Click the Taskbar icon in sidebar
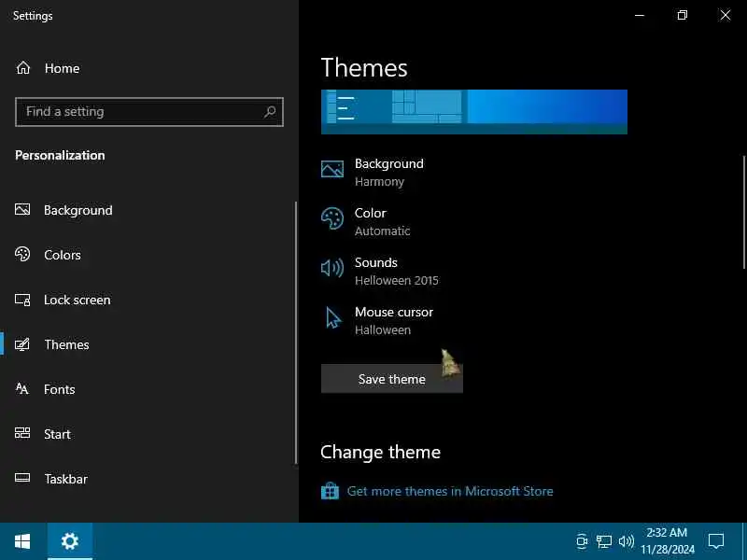 [22, 478]
